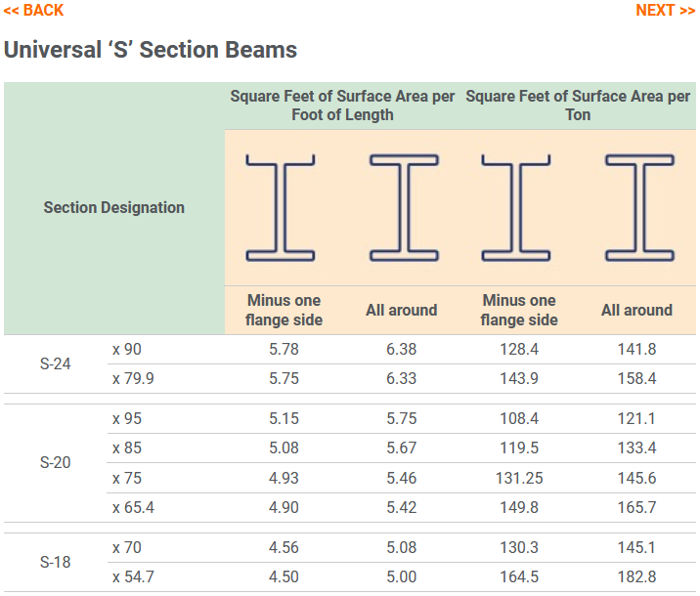The width and height of the screenshot is (700, 596).
Task: Click the value 182.8 in the table
Action: point(636,576)
